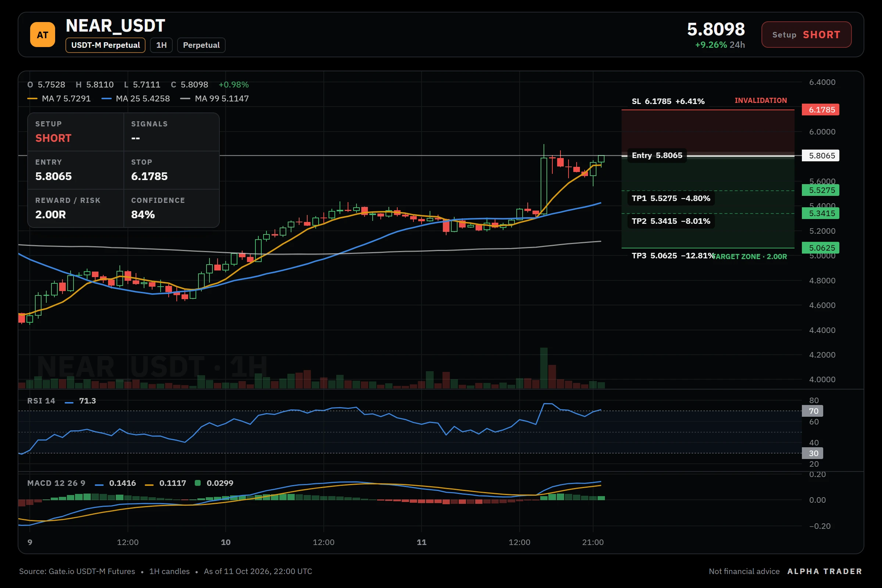Click the green 5.5275 price axis tag

click(821, 190)
